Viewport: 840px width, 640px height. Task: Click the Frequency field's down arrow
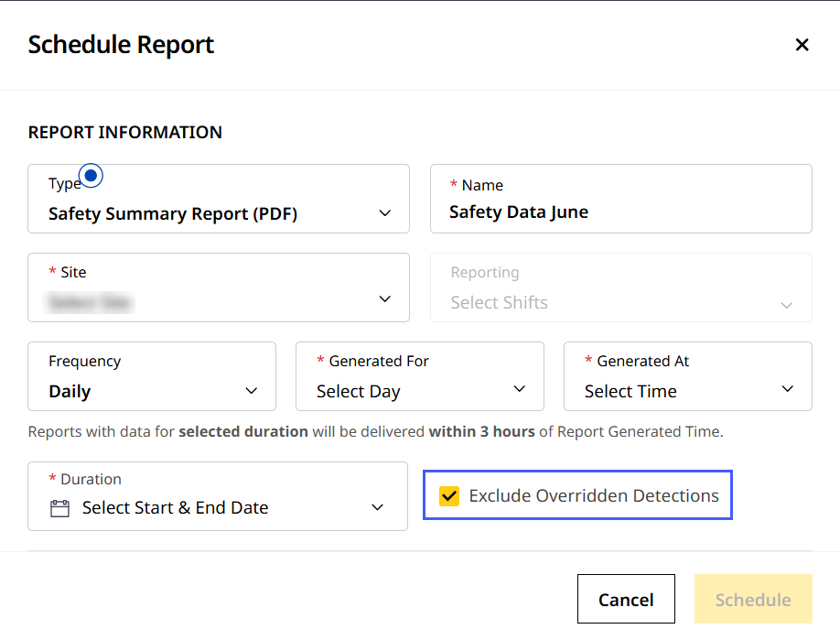[252, 391]
